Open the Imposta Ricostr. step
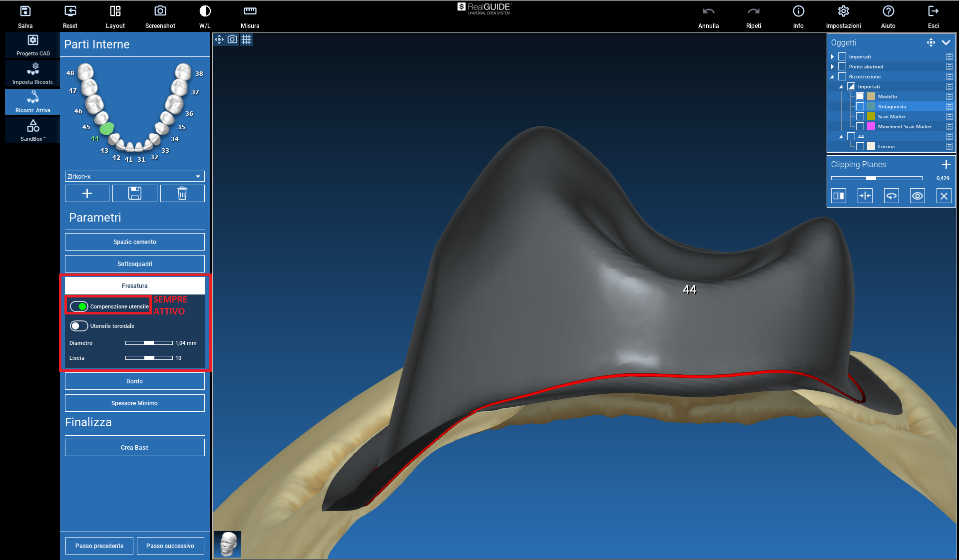 coord(33,73)
